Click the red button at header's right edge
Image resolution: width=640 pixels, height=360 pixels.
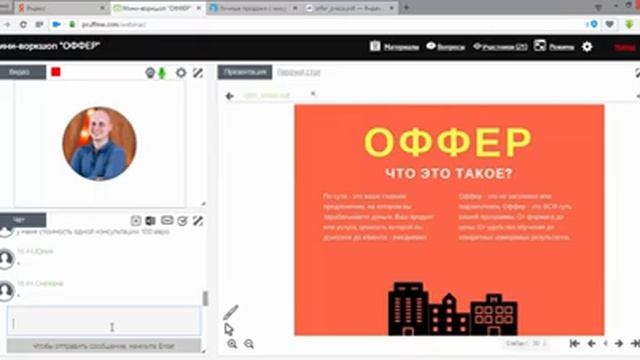(625, 47)
